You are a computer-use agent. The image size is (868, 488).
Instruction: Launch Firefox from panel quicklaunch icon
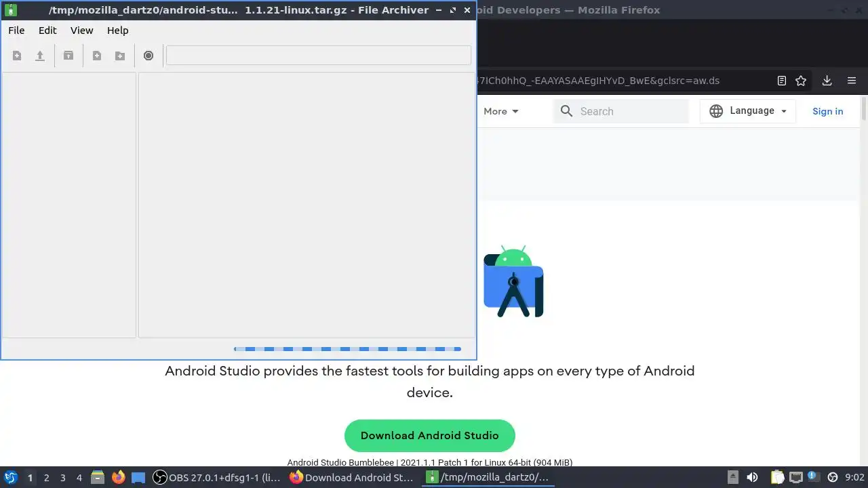click(x=119, y=477)
